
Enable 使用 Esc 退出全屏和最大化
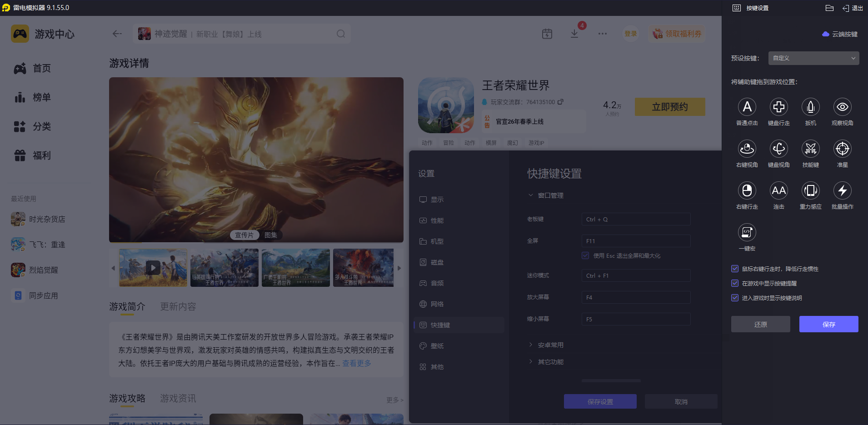[x=585, y=255]
